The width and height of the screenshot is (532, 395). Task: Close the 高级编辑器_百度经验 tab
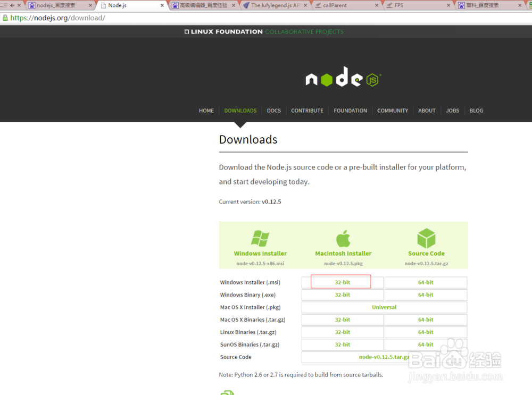[234, 5]
